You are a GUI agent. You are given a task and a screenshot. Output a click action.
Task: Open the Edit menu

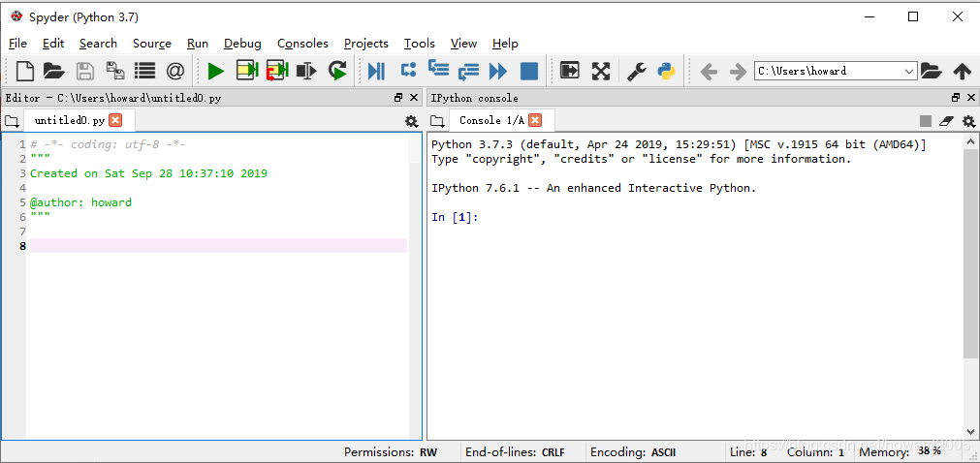coord(53,44)
